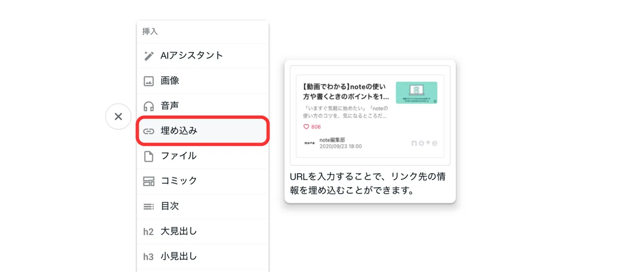Click the h2 heading icon
Image resolution: width=644 pixels, height=272 pixels.
click(x=148, y=232)
